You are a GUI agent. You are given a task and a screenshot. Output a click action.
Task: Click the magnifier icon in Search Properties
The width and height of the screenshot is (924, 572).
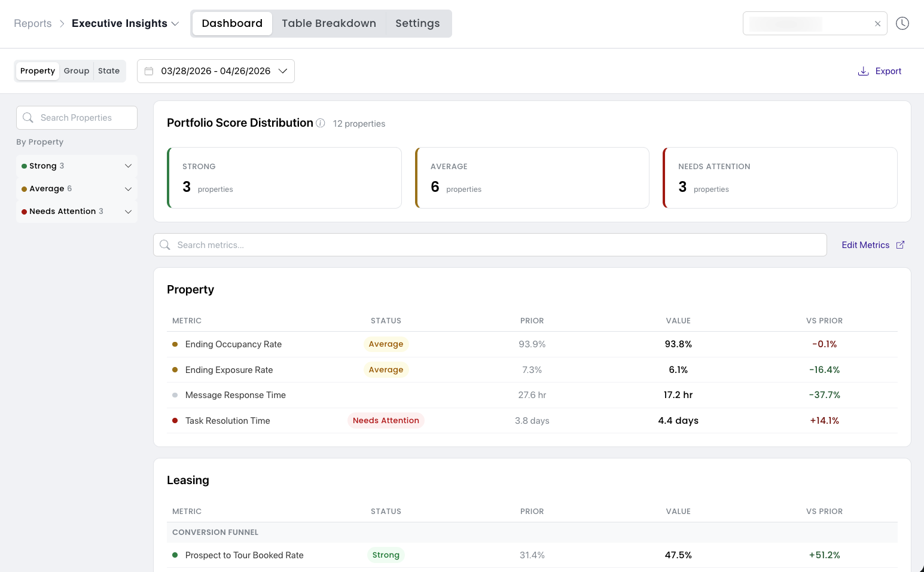pyautogui.click(x=28, y=118)
